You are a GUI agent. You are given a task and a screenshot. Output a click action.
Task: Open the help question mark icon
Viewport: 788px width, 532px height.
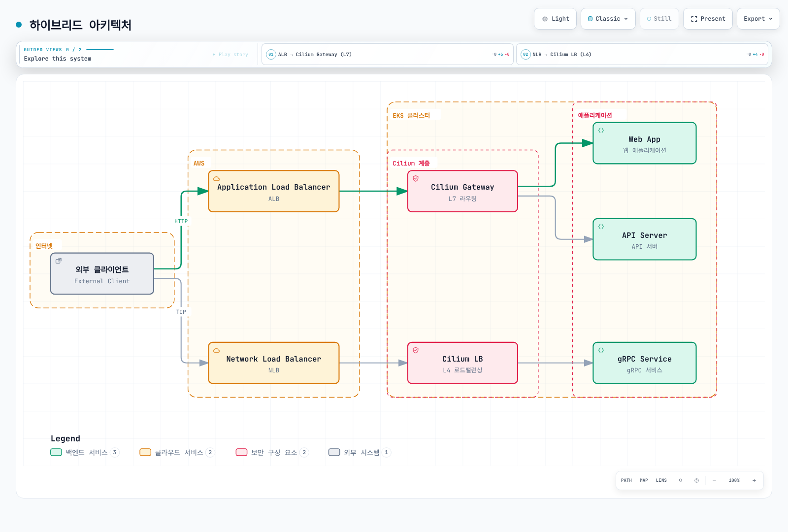[x=696, y=480]
